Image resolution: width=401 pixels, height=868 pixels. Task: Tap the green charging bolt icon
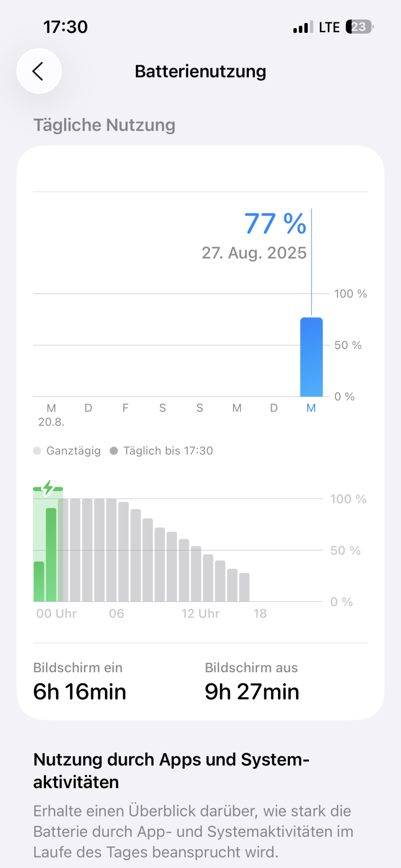point(48,488)
